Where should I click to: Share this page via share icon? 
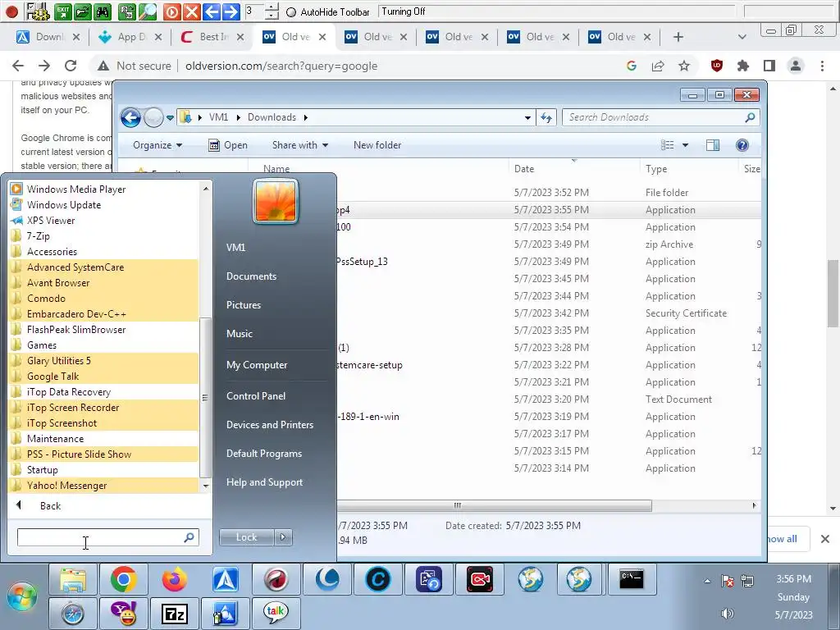tap(658, 66)
